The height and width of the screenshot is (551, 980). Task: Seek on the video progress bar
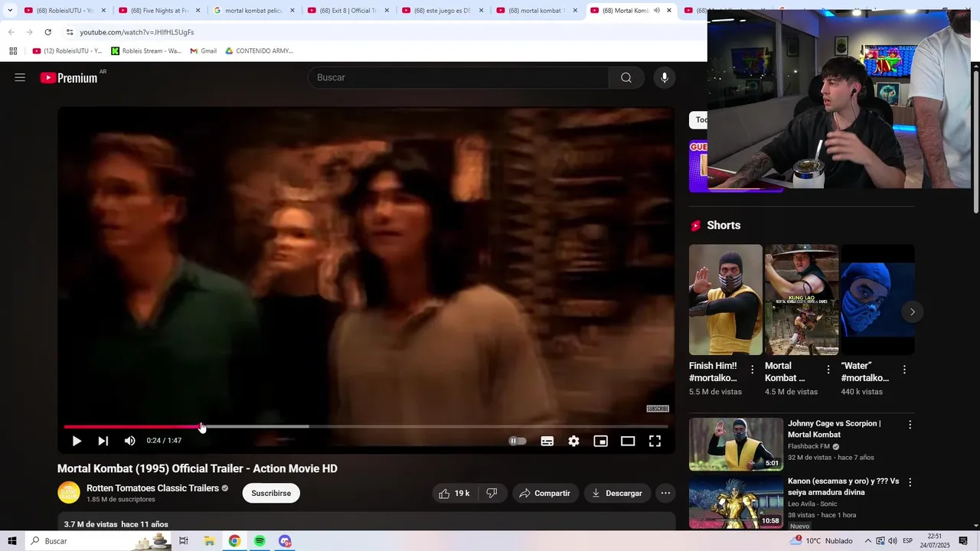(x=366, y=426)
